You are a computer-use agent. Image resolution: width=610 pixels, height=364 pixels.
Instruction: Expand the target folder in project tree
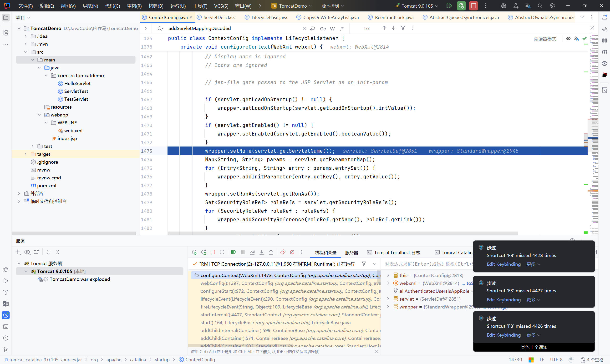point(26,154)
